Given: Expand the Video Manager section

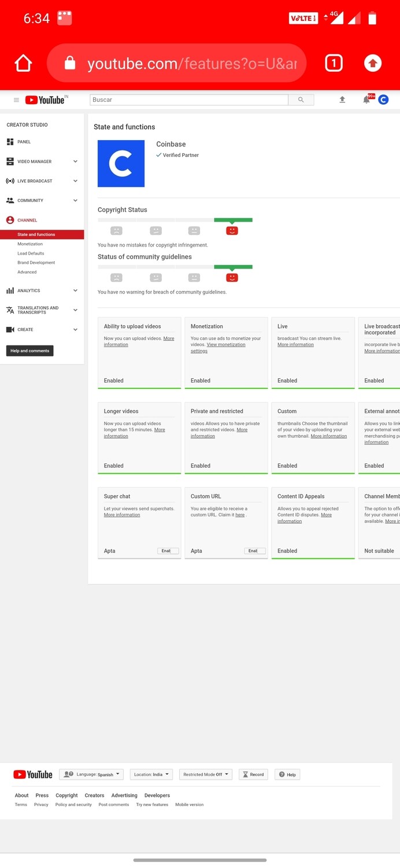Looking at the screenshot, I should (x=75, y=161).
